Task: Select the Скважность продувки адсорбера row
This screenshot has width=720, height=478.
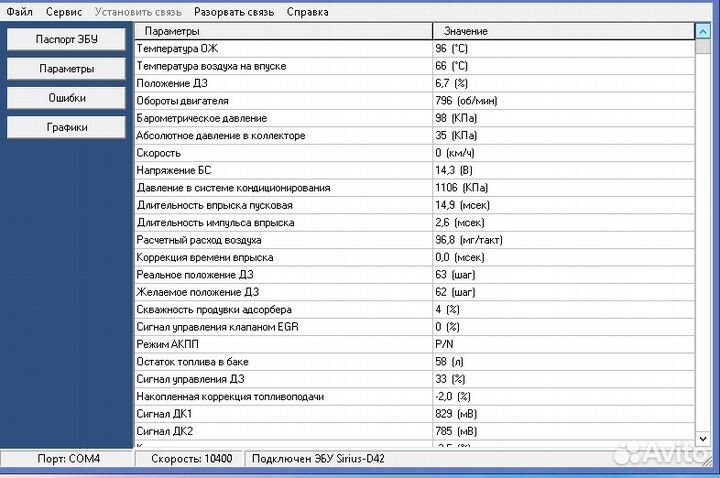Action: coord(415,310)
